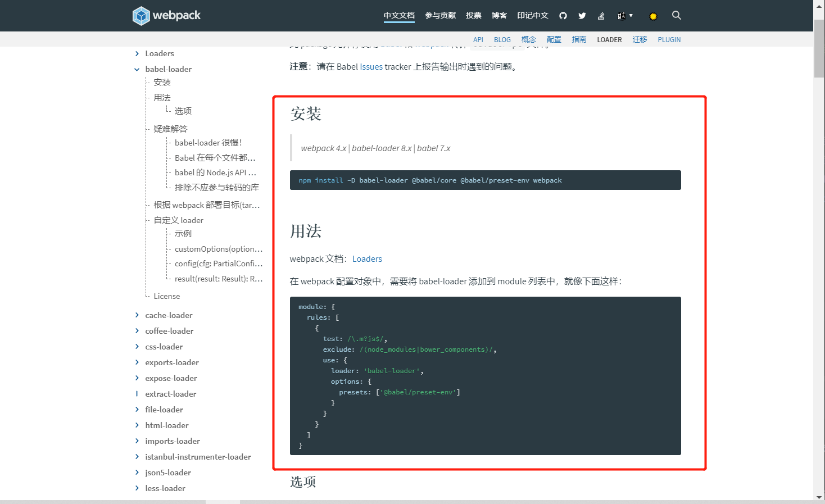825x504 pixels.
Task: Expand the html-loader chevron
Action: pos(137,425)
